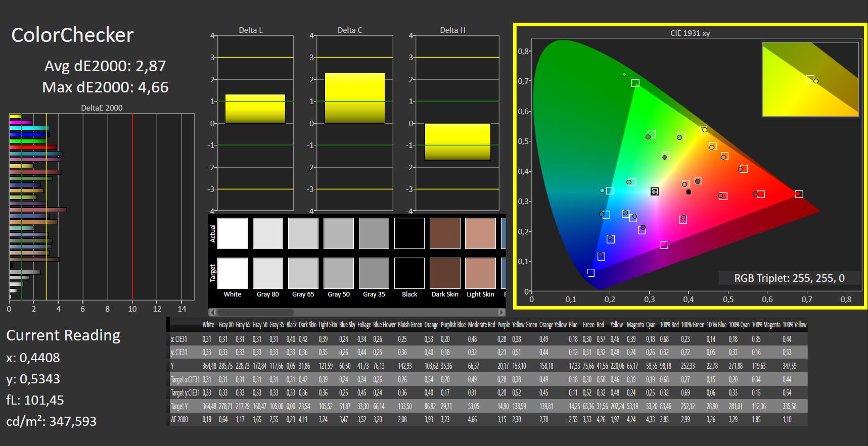
Task: Click the 220,06 cell under Yellow
Action: pyautogui.click(x=617, y=366)
